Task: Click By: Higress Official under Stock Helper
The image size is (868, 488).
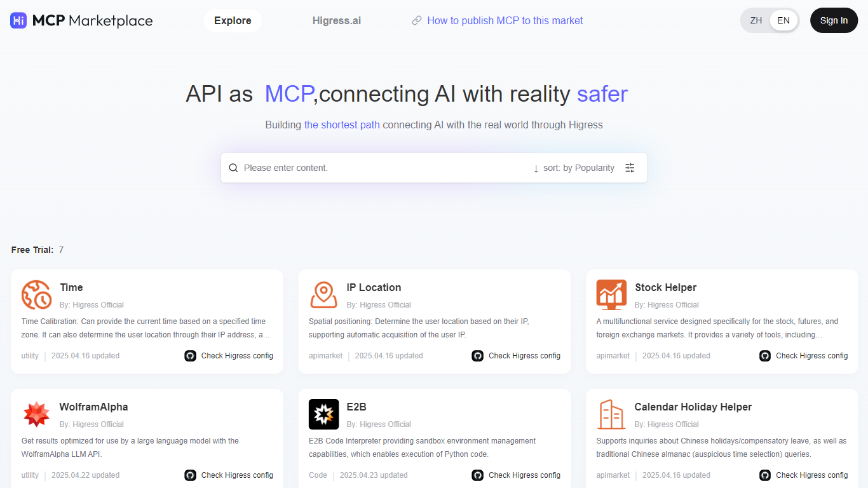Action: click(667, 305)
